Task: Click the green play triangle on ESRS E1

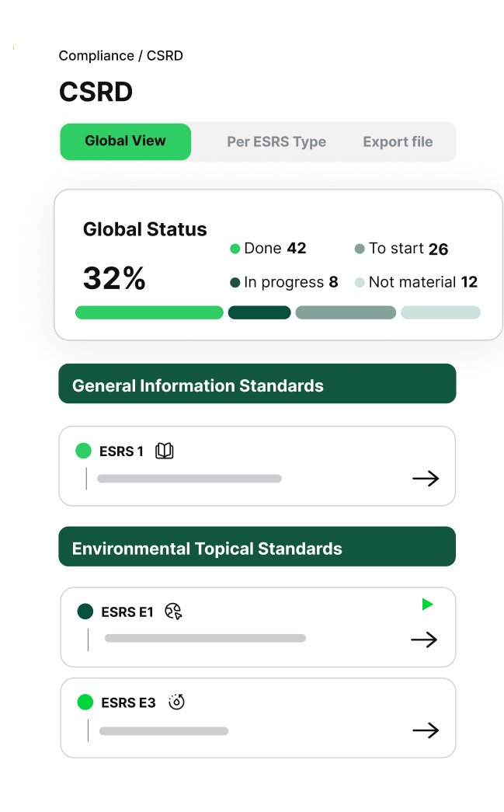Action: click(427, 605)
